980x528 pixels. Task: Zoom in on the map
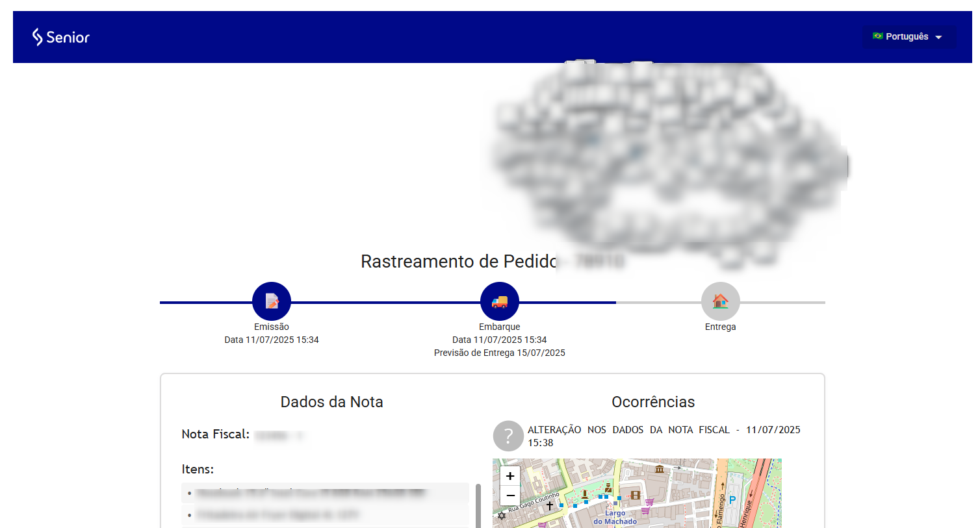coord(510,476)
